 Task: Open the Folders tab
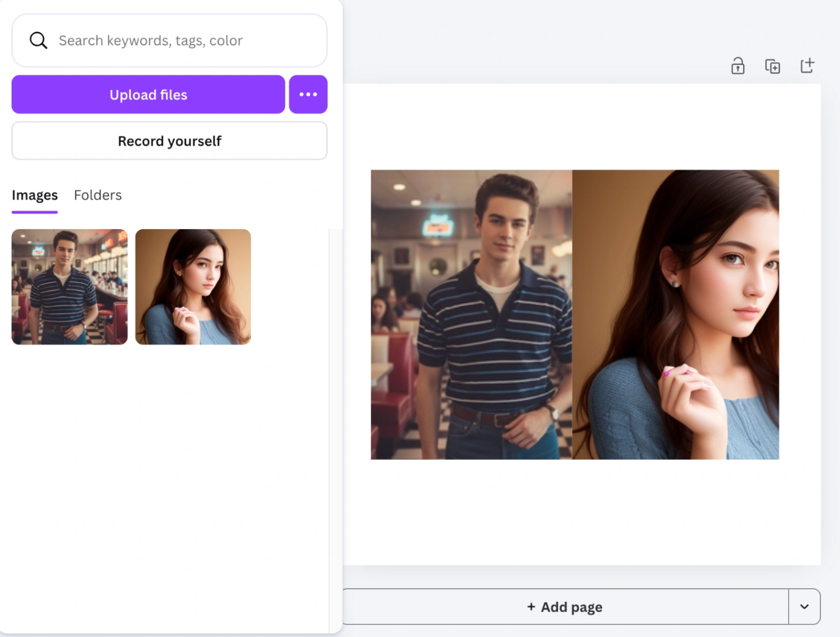click(x=98, y=196)
